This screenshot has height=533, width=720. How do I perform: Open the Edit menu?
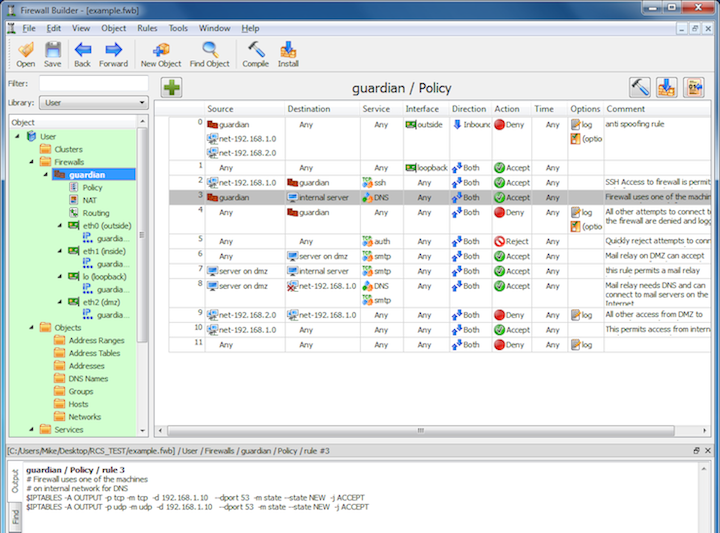(54, 28)
